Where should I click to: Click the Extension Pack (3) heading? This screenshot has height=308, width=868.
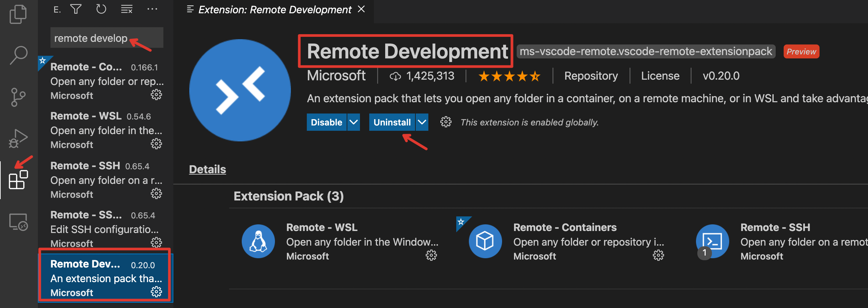(289, 196)
